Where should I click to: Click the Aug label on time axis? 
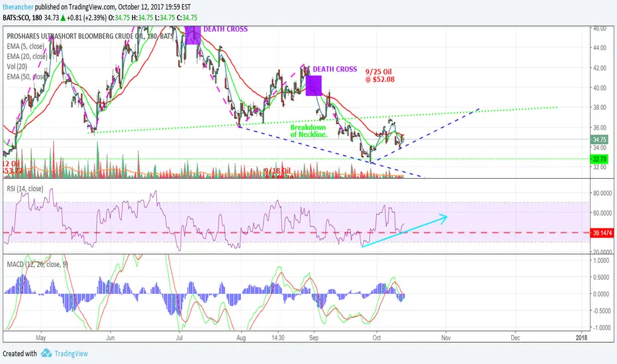point(241,338)
